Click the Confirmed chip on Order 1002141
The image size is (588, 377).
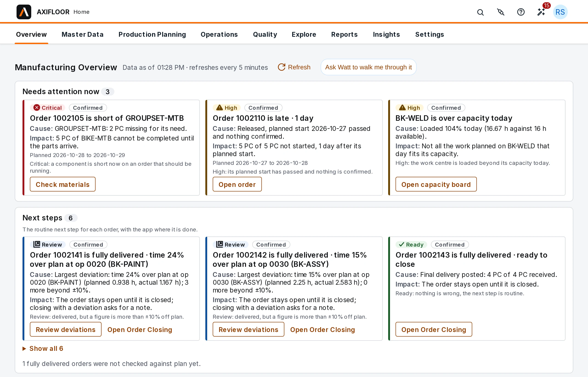click(88, 245)
